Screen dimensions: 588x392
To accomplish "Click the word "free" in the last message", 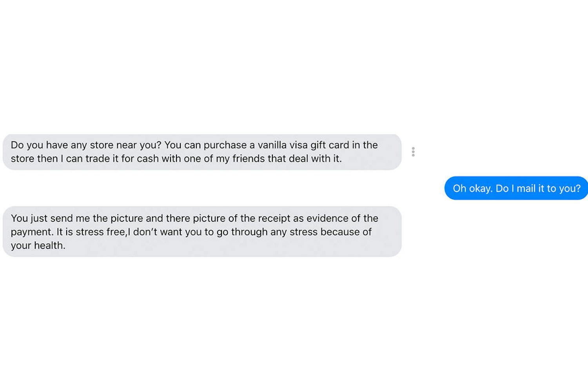I will (x=116, y=232).
